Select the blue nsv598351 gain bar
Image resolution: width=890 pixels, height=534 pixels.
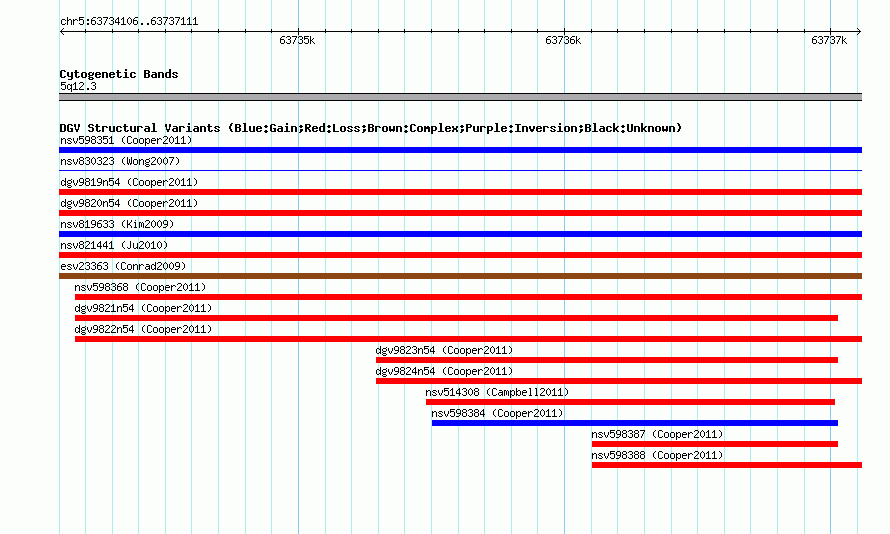(460, 150)
